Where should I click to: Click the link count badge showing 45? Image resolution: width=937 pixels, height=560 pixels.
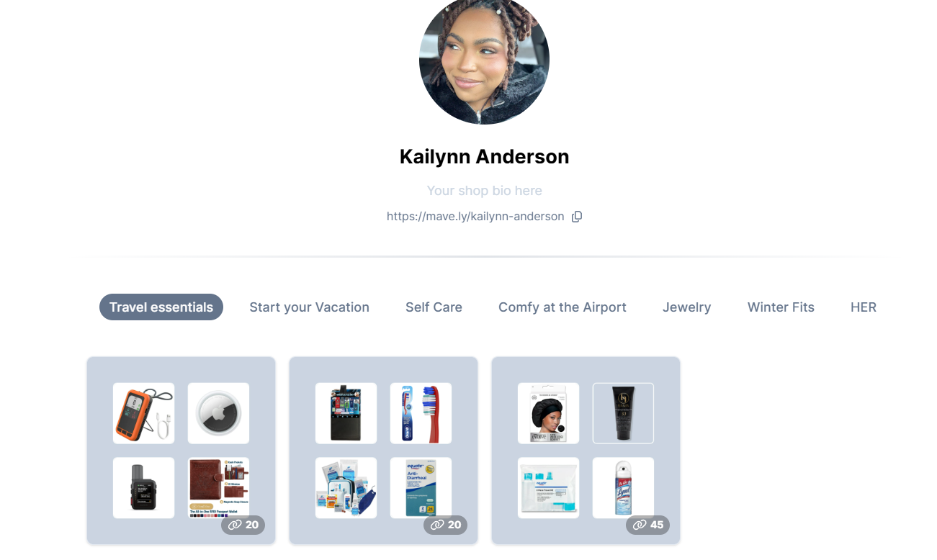click(647, 525)
